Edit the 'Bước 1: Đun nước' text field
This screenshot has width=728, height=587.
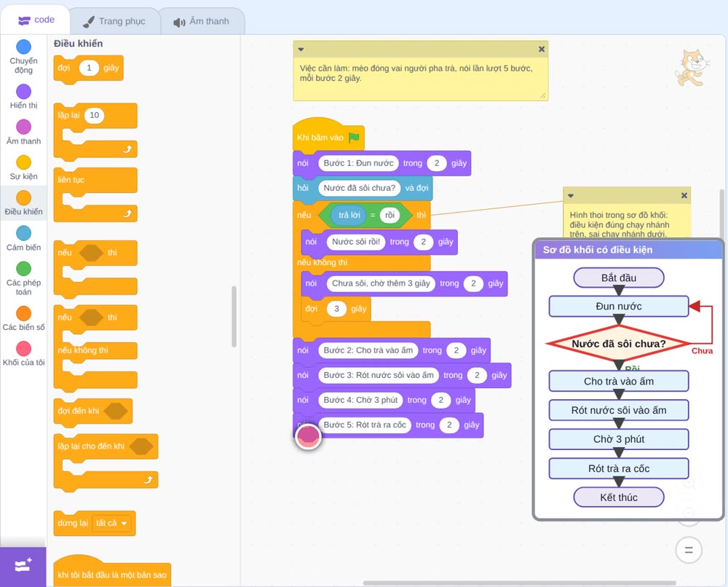click(x=358, y=163)
